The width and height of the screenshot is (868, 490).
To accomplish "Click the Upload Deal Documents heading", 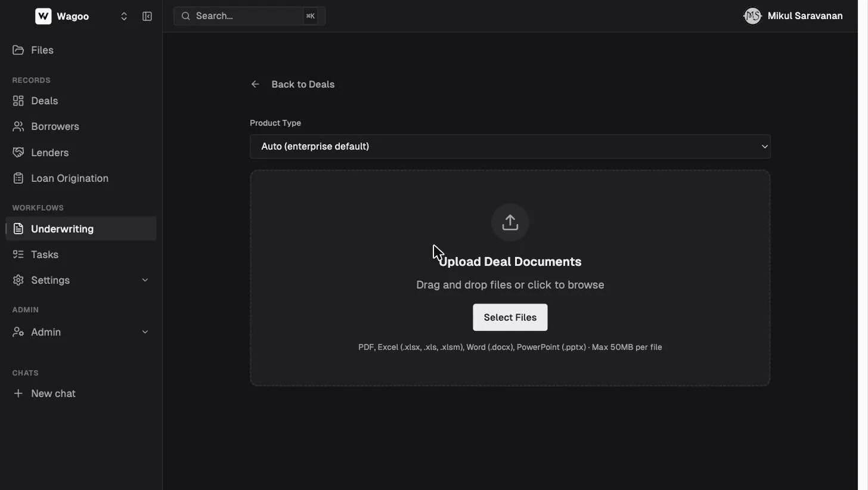I will pos(510,262).
